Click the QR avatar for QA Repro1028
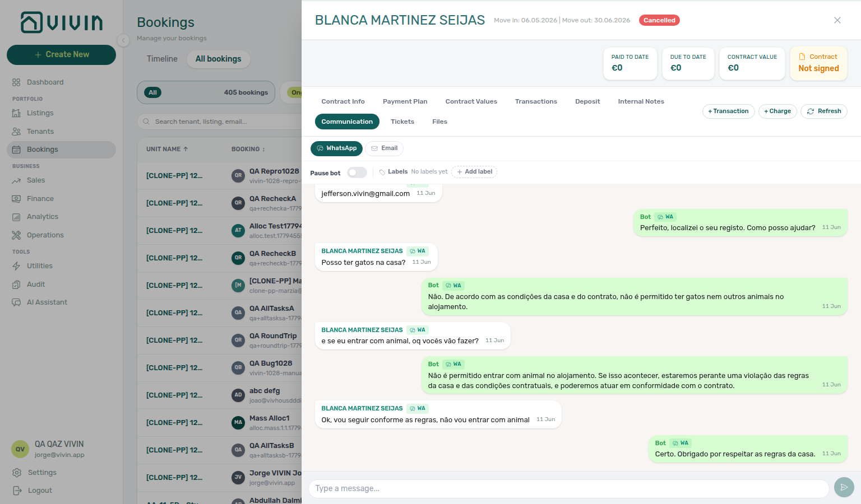Image resolution: width=861 pixels, height=504 pixels. click(x=238, y=176)
